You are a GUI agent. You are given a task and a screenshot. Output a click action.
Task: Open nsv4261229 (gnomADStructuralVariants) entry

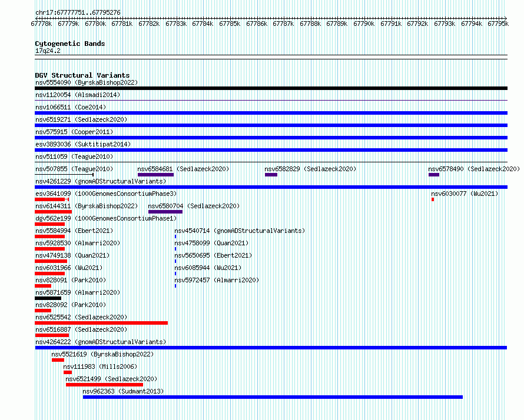tap(101, 181)
